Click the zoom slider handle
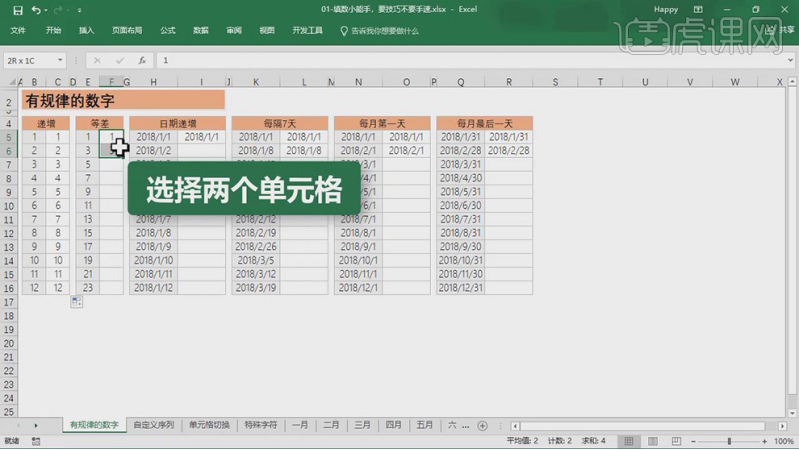This screenshot has width=799, height=450. click(x=729, y=441)
